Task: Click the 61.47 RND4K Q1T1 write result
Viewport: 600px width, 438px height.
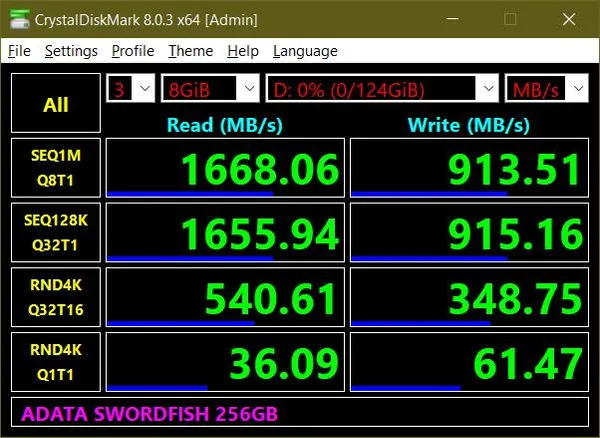Action: 470,362
